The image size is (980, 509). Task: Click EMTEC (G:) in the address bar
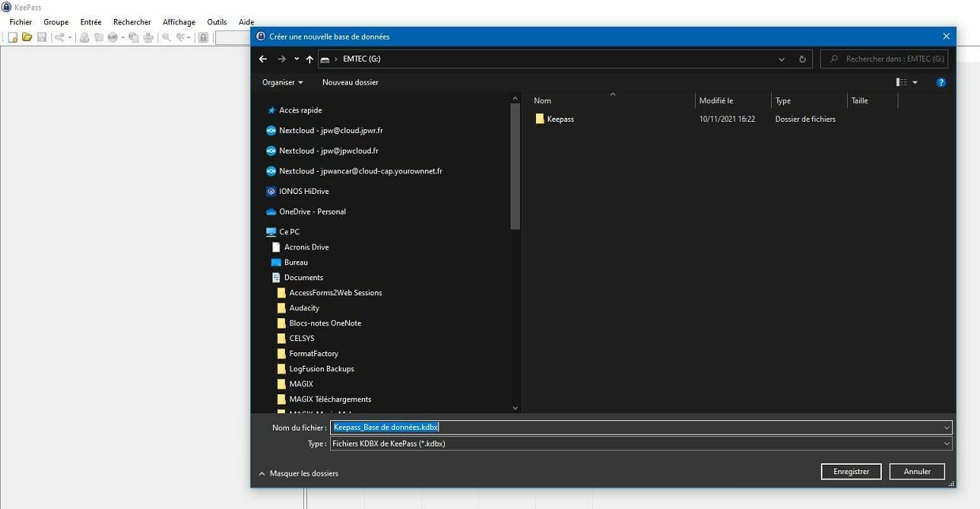362,59
